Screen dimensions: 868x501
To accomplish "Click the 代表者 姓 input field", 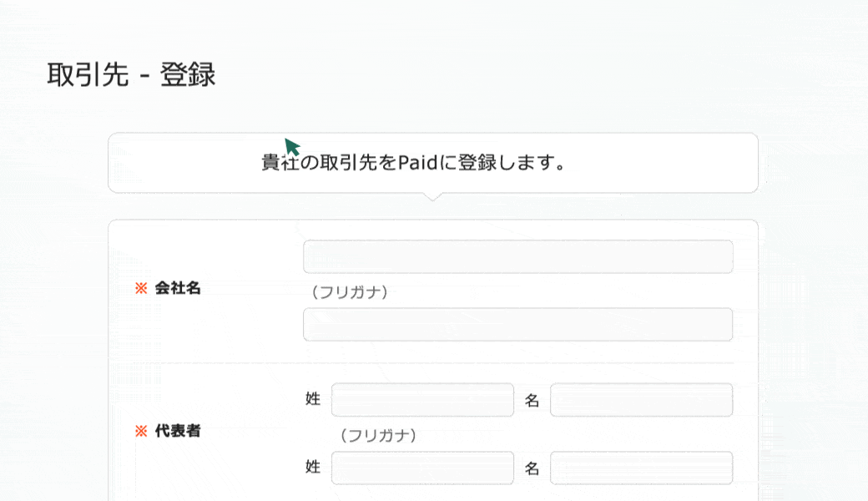I will (422, 400).
